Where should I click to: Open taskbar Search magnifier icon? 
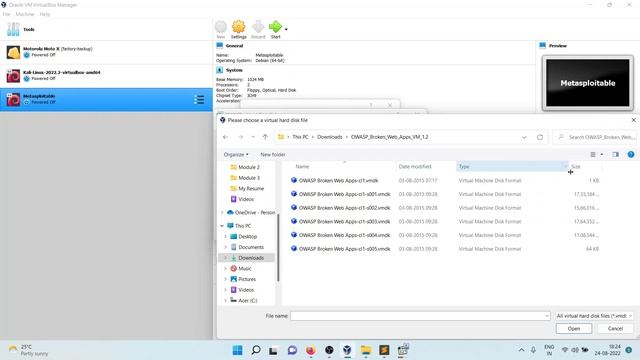pyautogui.click(x=256, y=350)
